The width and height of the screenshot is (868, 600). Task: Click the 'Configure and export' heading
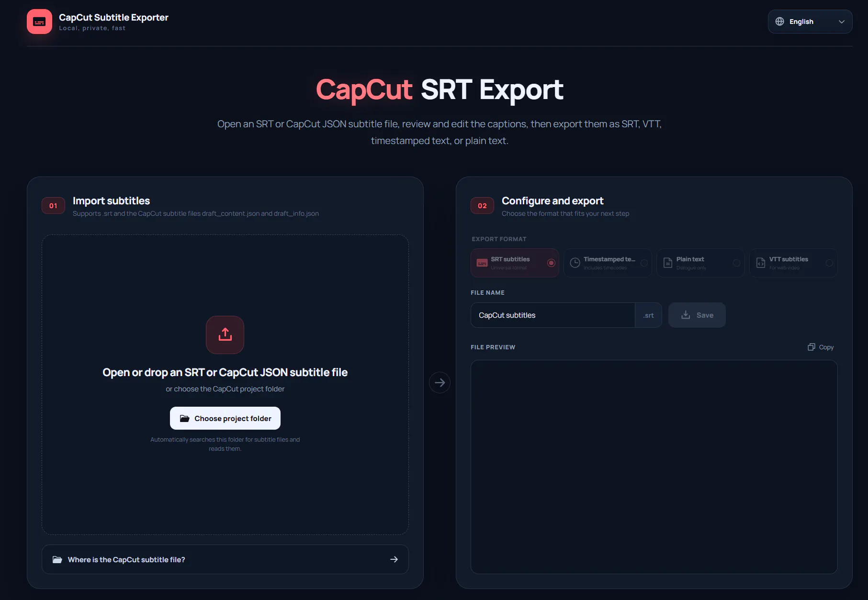[x=552, y=201]
